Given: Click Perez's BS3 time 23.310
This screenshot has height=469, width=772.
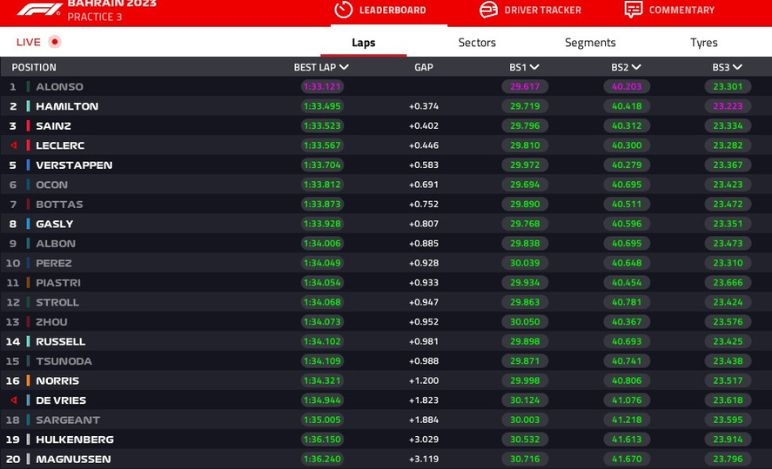Looking at the screenshot, I should (728, 263).
